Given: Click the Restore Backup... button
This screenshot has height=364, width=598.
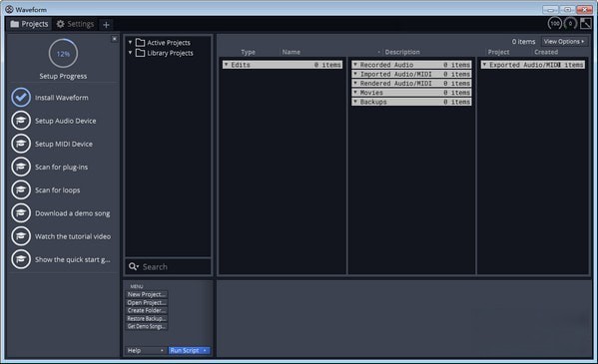Looking at the screenshot, I should [x=147, y=319].
